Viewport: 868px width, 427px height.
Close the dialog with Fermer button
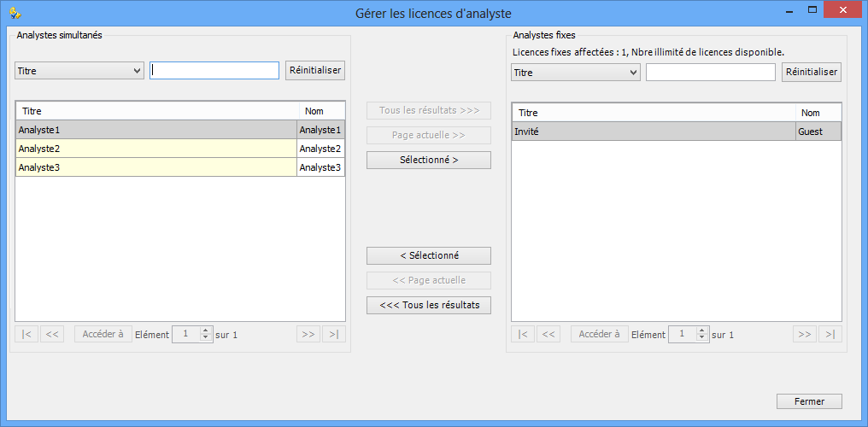click(809, 401)
